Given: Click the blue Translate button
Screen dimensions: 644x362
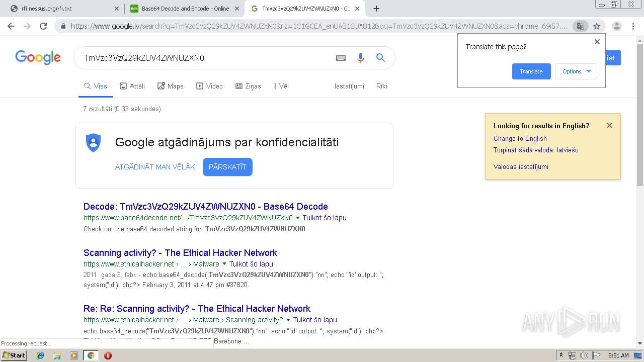Looking at the screenshot, I should tap(531, 71).
